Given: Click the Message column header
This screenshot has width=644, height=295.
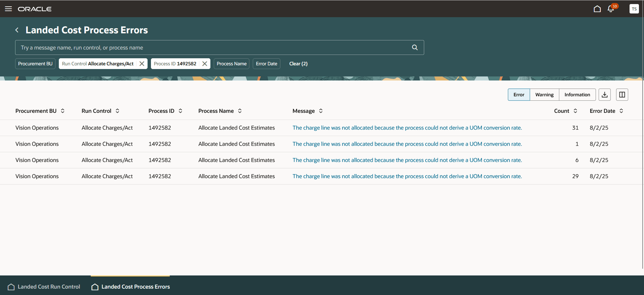Looking at the screenshot, I should pyautogui.click(x=303, y=111).
